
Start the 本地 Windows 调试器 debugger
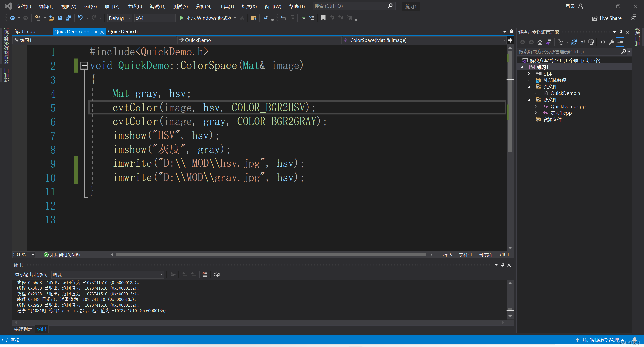(x=181, y=18)
